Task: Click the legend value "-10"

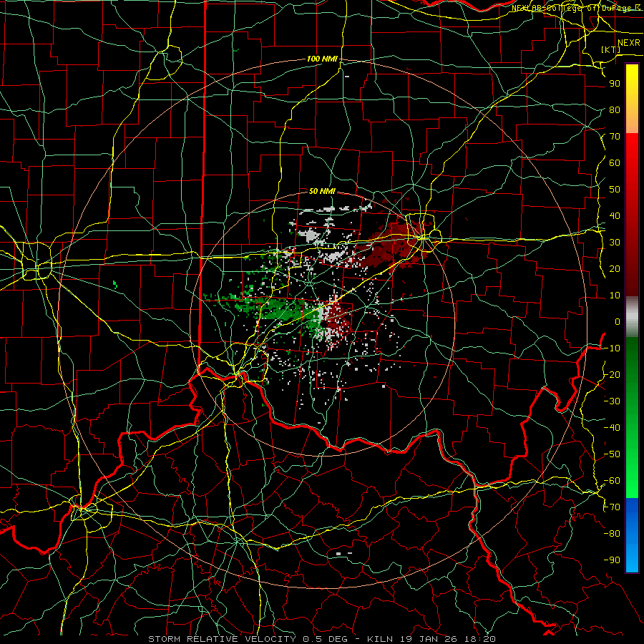Action: click(x=612, y=348)
